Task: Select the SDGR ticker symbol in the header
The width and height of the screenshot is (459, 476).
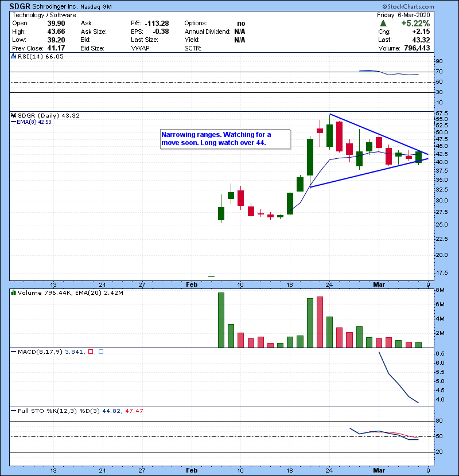Action: coord(20,6)
